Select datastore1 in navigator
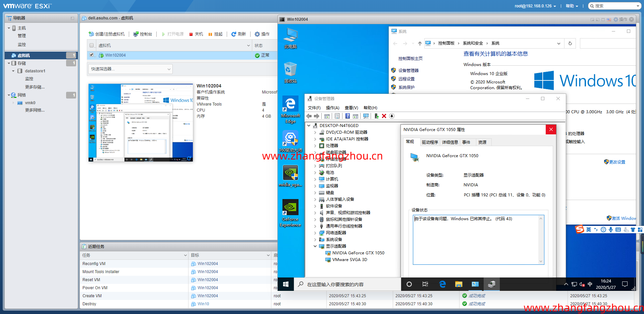Image resolution: width=644 pixels, height=314 pixels. click(x=35, y=71)
